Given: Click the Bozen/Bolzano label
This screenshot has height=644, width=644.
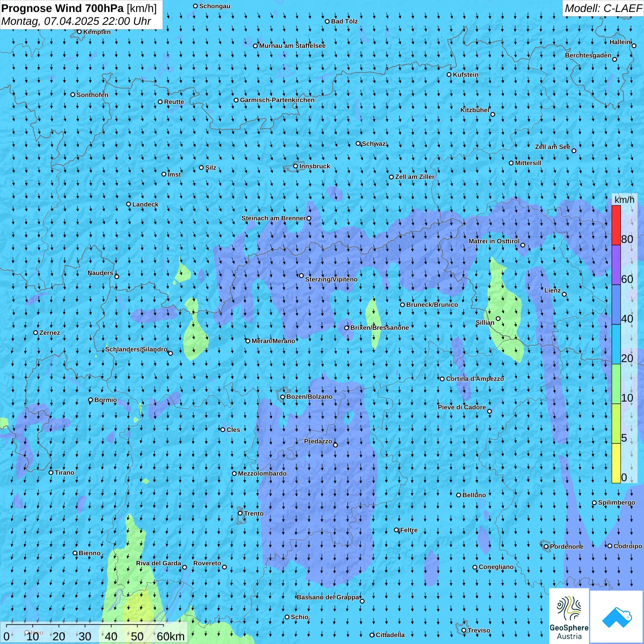Looking at the screenshot, I should point(309,397).
